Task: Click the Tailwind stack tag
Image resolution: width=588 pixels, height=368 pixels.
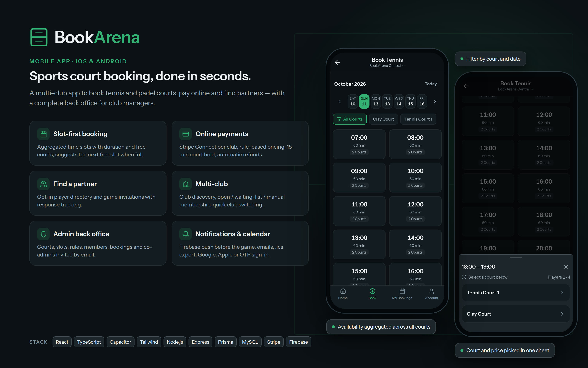Action: click(x=149, y=342)
